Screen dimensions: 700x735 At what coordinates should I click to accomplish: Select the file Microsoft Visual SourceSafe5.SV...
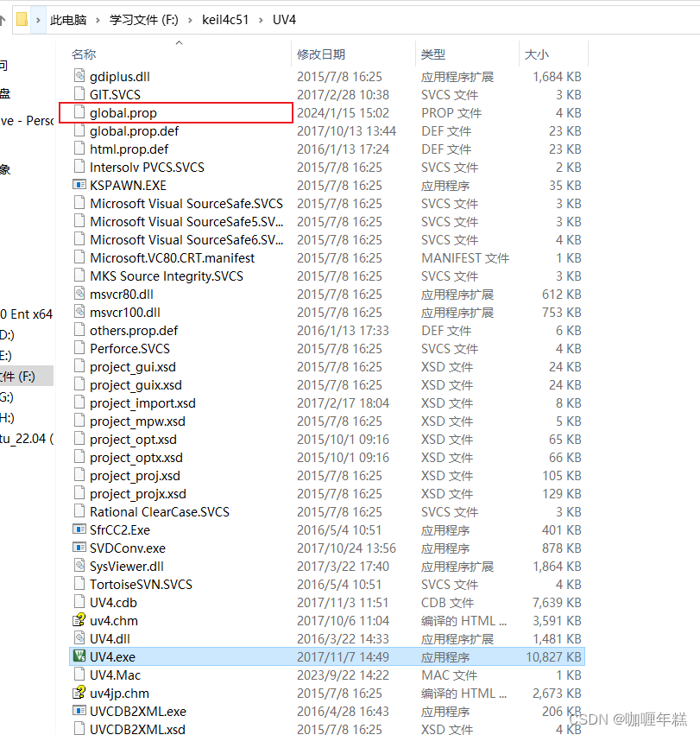[x=186, y=222]
